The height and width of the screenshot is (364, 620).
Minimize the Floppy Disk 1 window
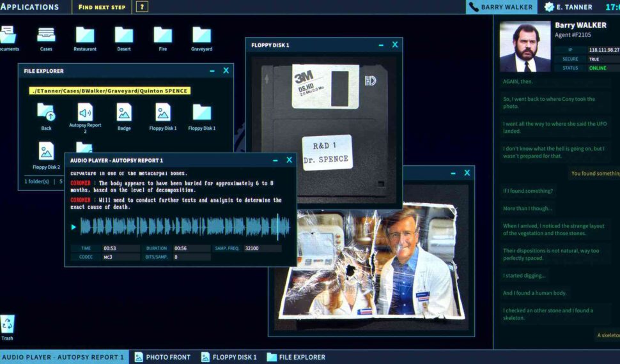tap(381, 45)
